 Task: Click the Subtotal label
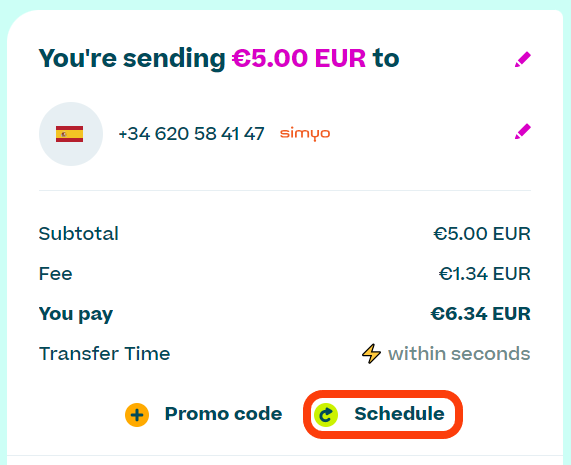(x=79, y=234)
